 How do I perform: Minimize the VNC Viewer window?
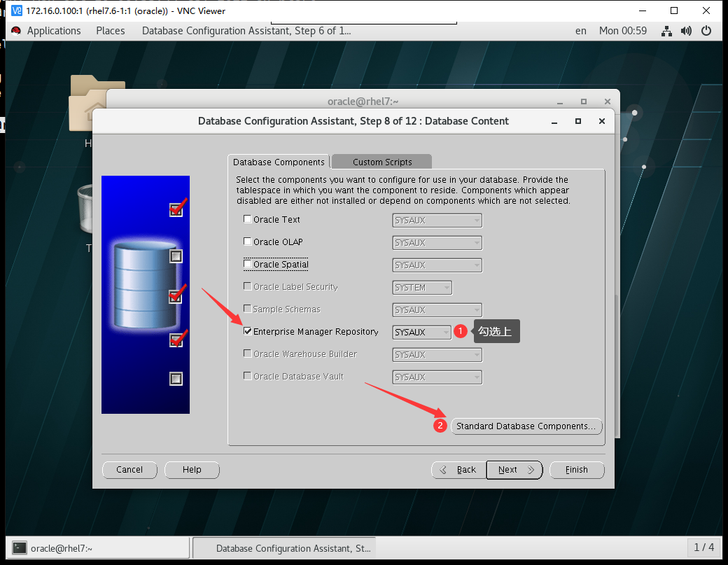[x=643, y=11]
